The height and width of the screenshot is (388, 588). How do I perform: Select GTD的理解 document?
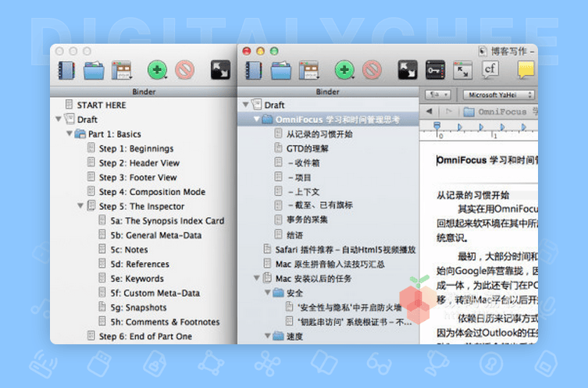[x=308, y=148]
